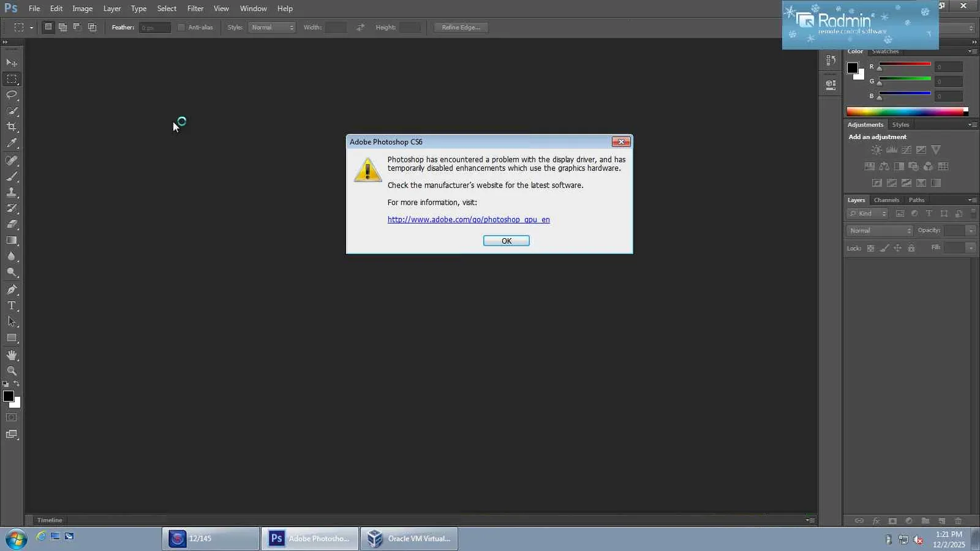The image size is (980, 551).
Task: Select the Dodge tool
Action: pyautogui.click(x=12, y=272)
